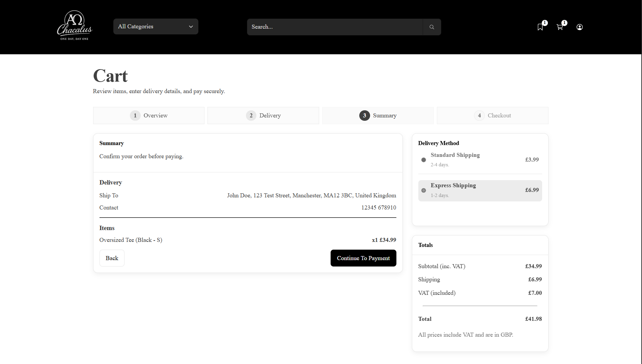Click the Subtotal £34.99 value
Screen dimensions: 642x364
533,266
